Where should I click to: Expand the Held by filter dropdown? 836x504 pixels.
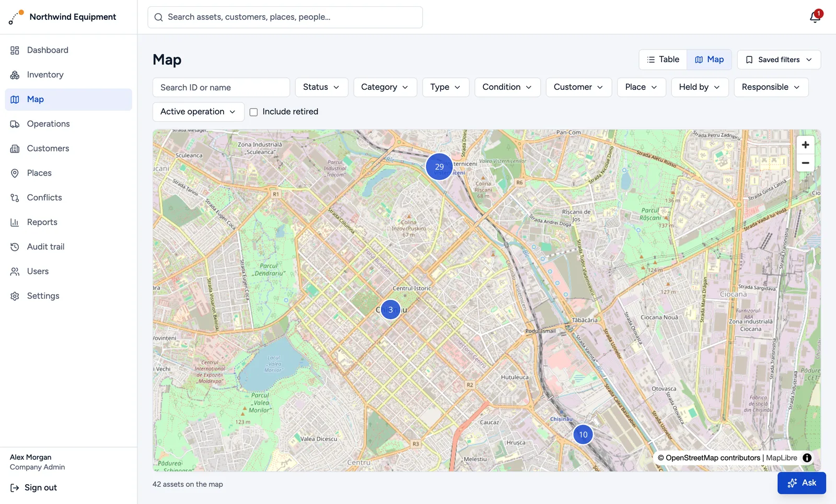(x=700, y=87)
